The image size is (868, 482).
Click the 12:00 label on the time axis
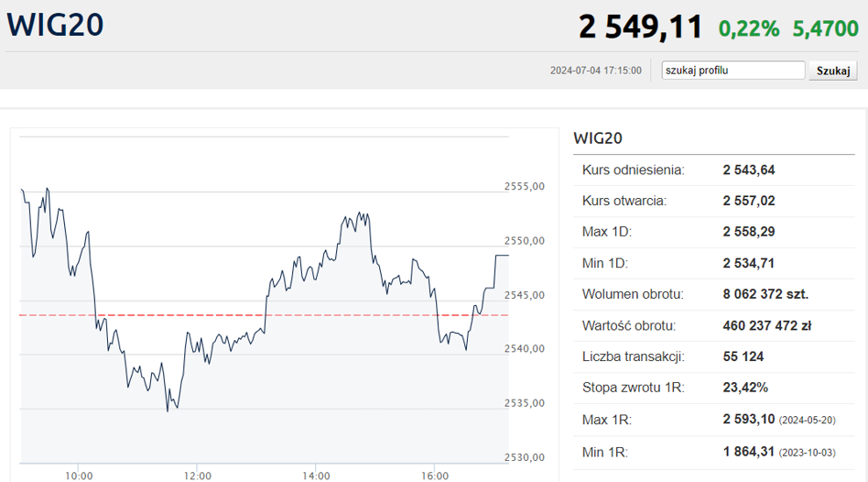click(x=197, y=476)
